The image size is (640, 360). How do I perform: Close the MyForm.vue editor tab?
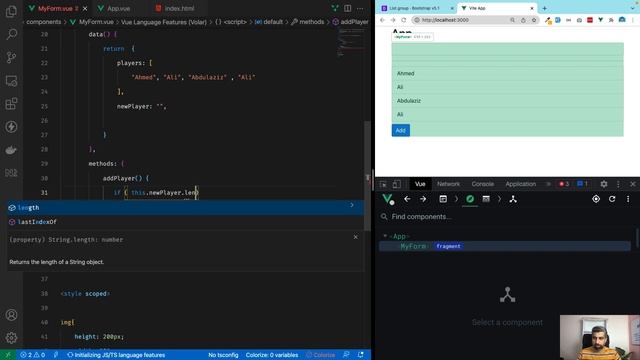[x=84, y=8]
